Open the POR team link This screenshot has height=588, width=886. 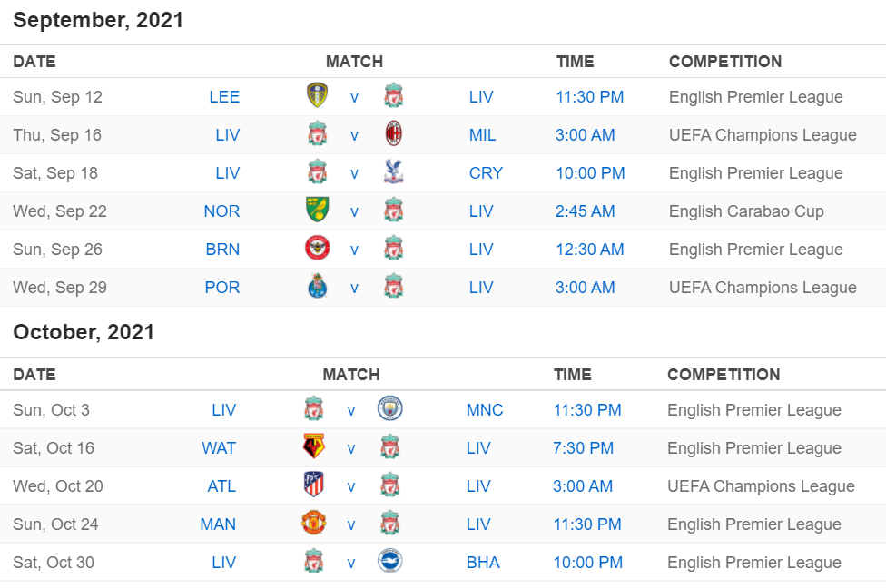pos(222,288)
